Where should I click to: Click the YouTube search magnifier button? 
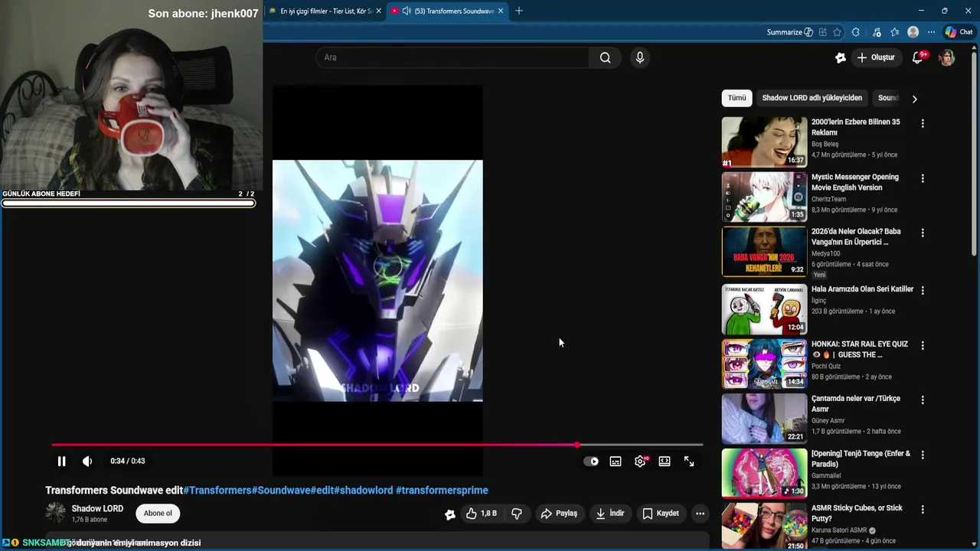605,57
